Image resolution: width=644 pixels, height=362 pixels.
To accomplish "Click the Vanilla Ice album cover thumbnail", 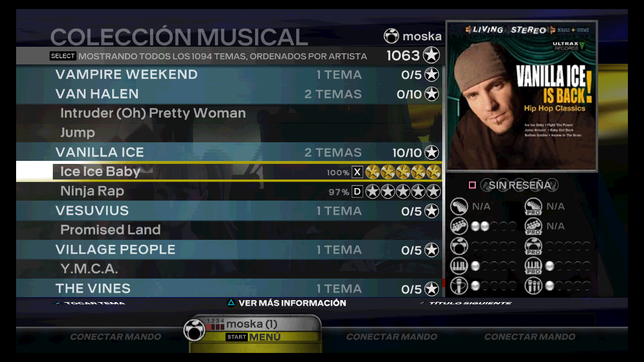I will click(x=522, y=96).
